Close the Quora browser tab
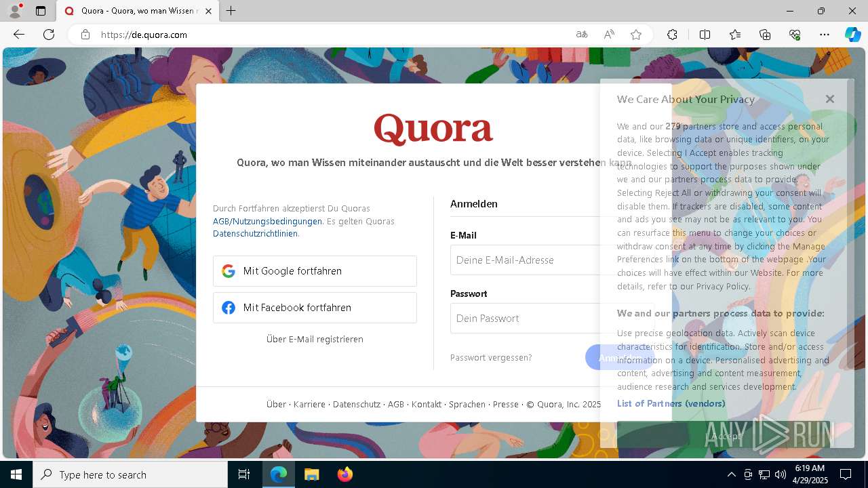The image size is (868, 488). 208,11
